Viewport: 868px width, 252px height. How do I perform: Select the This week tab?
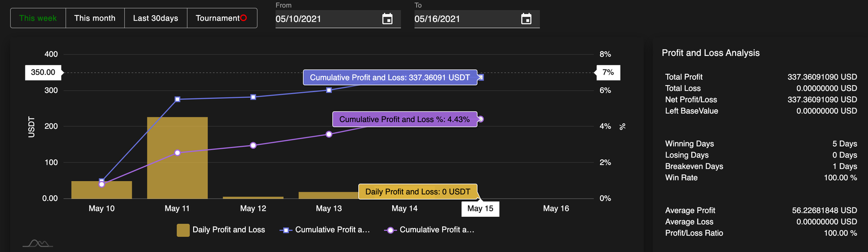[38, 18]
